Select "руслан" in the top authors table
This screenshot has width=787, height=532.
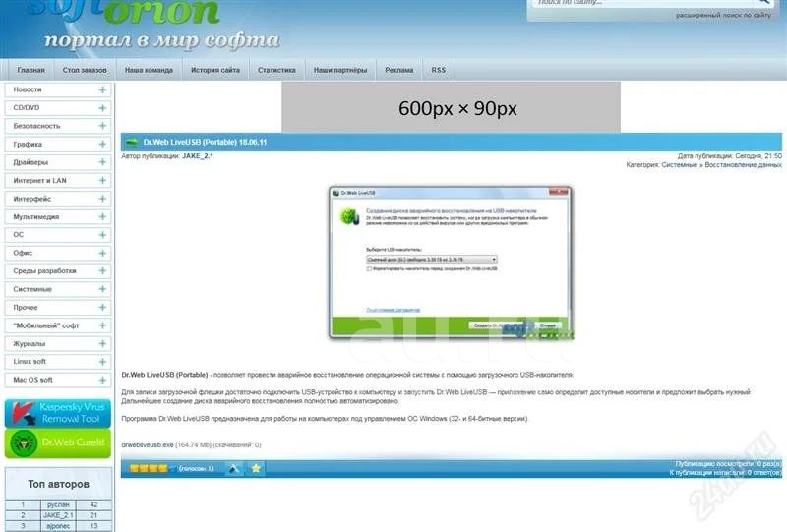click(58, 504)
